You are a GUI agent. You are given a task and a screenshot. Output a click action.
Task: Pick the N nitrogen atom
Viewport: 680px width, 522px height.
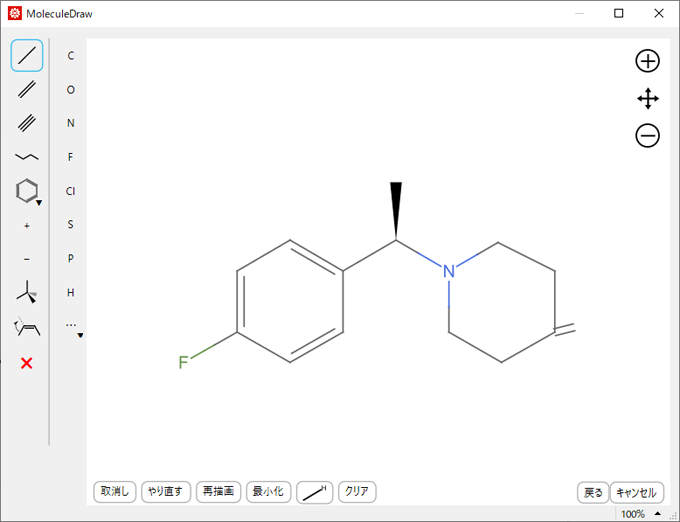(70, 123)
